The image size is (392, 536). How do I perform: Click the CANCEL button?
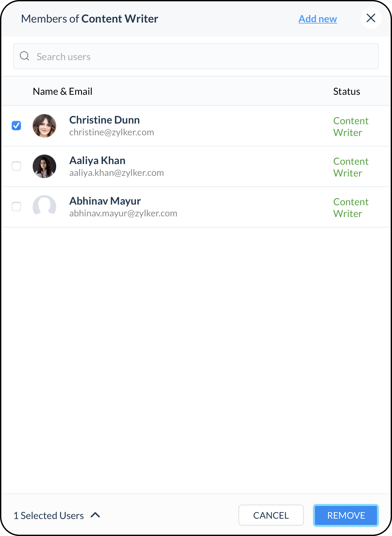click(x=271, y=515)
